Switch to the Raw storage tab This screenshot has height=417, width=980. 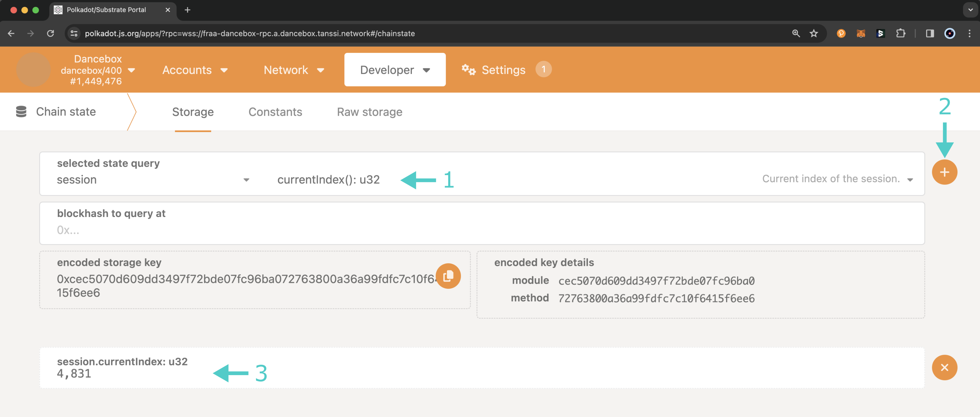pyautogui.click(x=369, y=112)
